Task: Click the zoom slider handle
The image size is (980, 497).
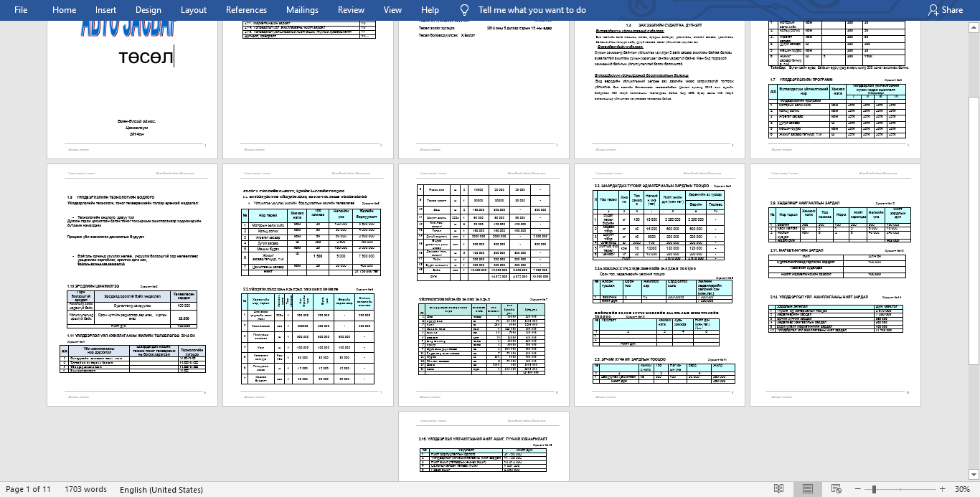Action: coord(874,490)
